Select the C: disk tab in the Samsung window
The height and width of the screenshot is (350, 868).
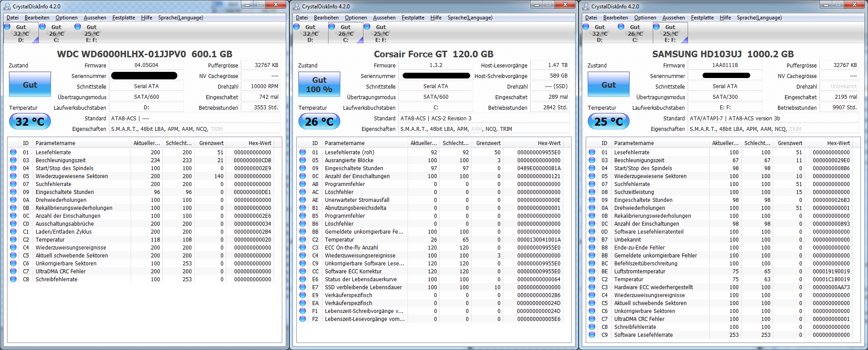pyautogui.click(x=635, y=33)
